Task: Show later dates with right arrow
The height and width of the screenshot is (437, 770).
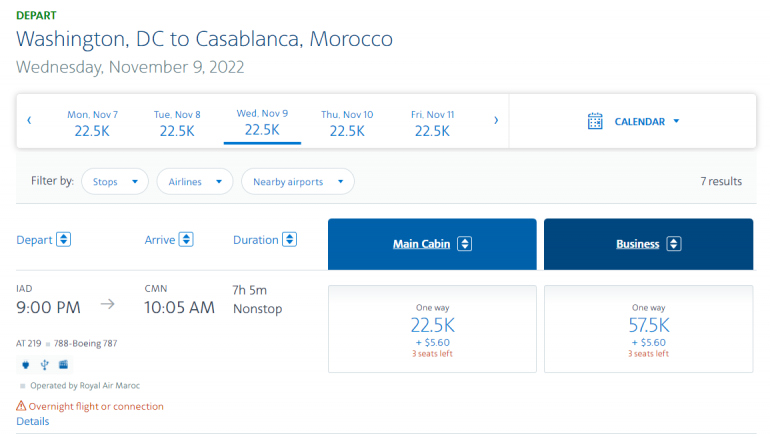Action: 496,121
